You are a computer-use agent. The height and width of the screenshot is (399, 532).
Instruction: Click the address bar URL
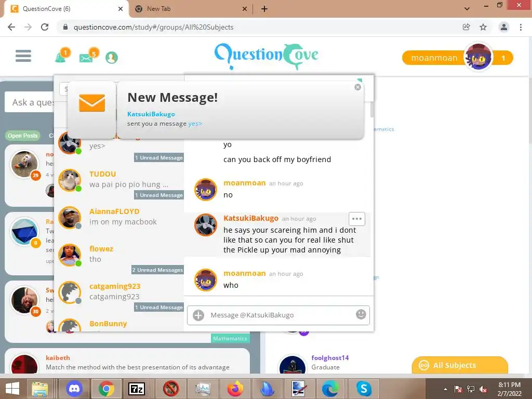click(x=153, y=27)
